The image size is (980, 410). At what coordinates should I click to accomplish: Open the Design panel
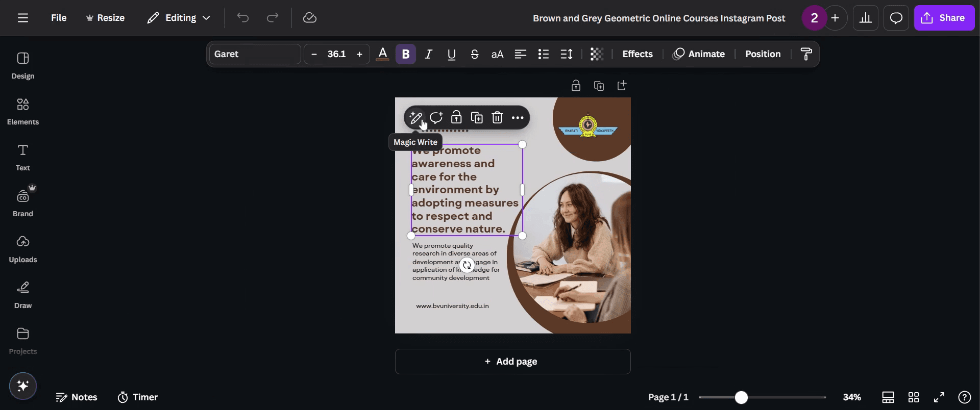[23, 66]
